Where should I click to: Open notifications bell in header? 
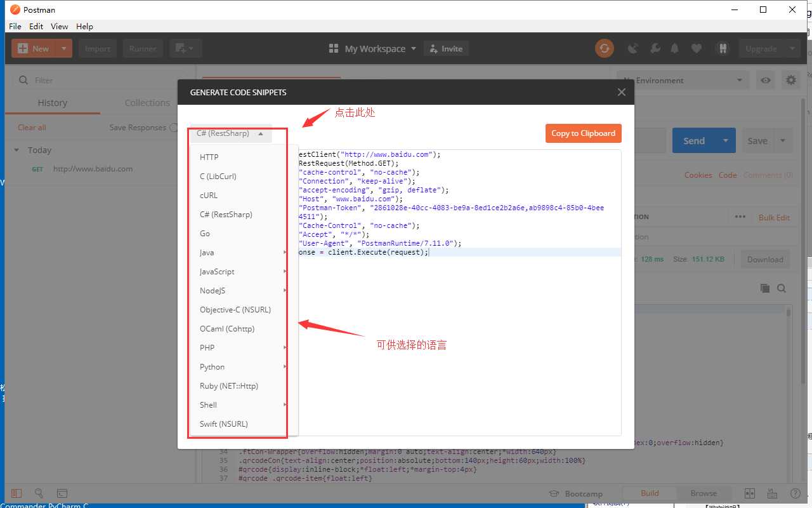coord(675,48)
